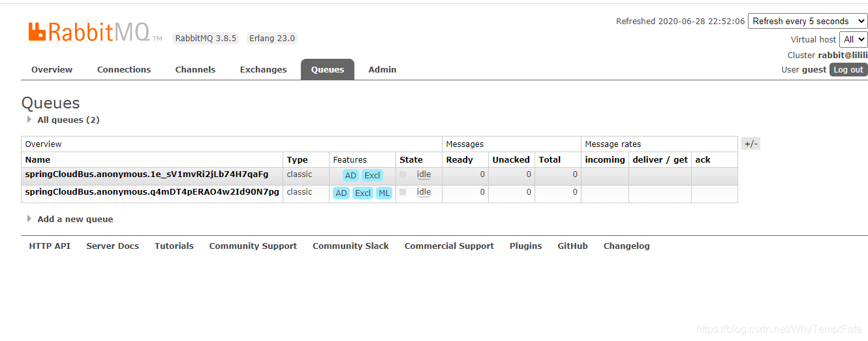This screenshot has width=868, height=341.
Task: Open the GitHub footer link
Action: 573,246
